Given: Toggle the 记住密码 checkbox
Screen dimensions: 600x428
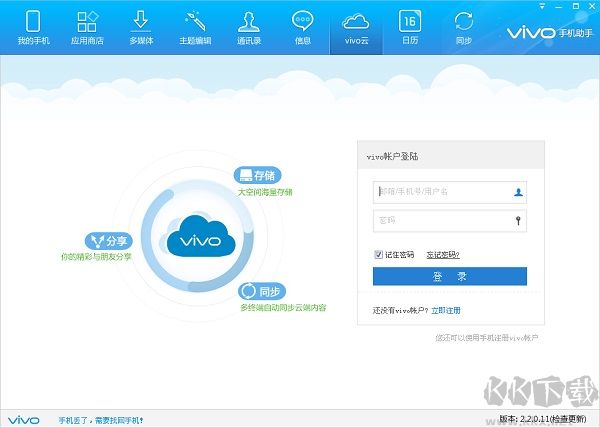Looking at the screenshot, I should tap(378, 254).
